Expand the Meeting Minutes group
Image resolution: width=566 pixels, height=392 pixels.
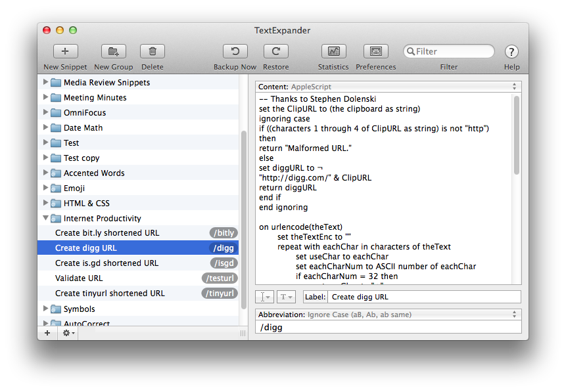pos(45,97)
